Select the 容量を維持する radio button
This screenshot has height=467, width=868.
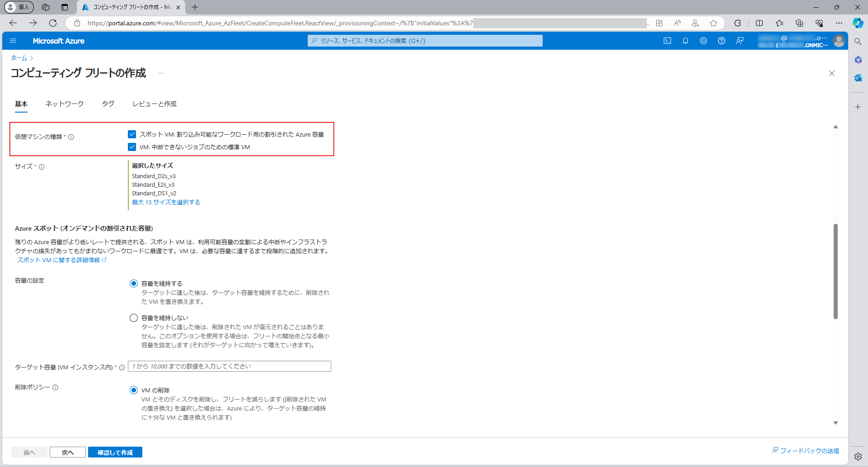coord(134,283)
